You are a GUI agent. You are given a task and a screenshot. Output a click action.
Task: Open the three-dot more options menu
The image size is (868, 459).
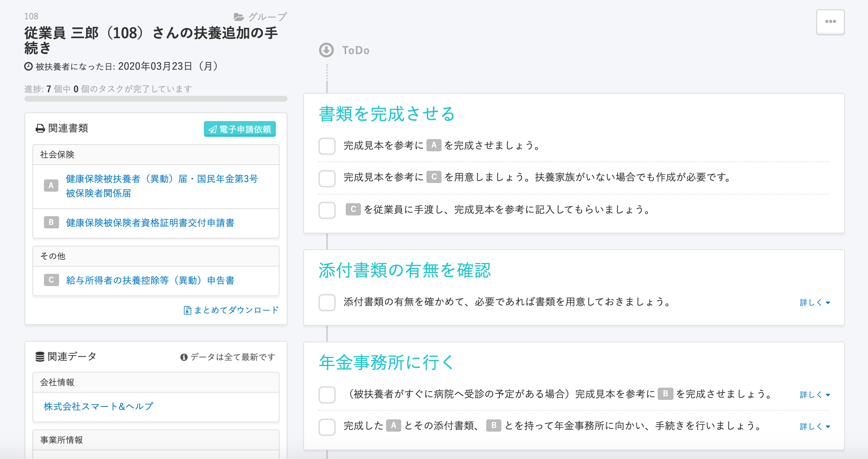point(830,22)
